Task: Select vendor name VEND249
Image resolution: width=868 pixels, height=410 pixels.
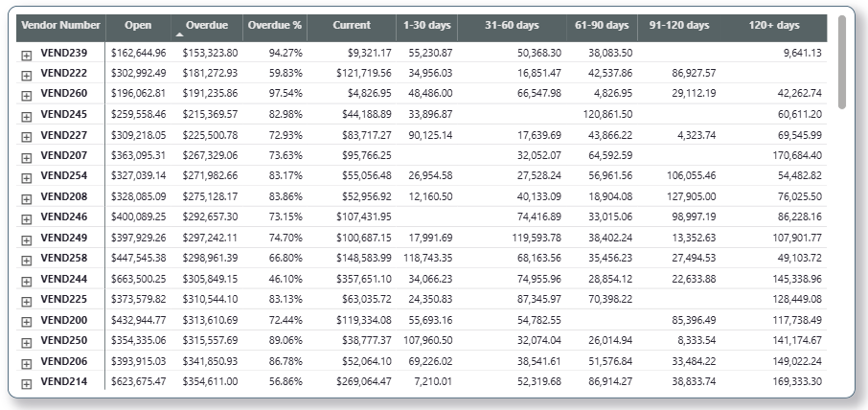Action: (63, 238)
